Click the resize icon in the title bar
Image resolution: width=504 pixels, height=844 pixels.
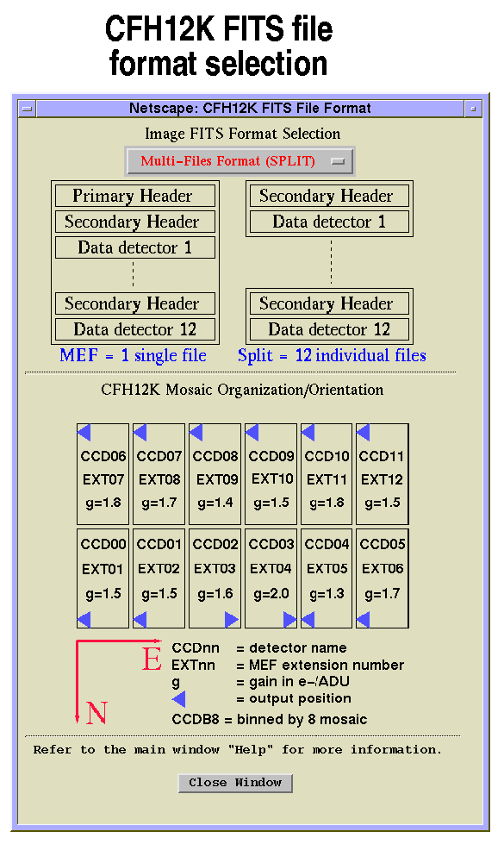473,109
